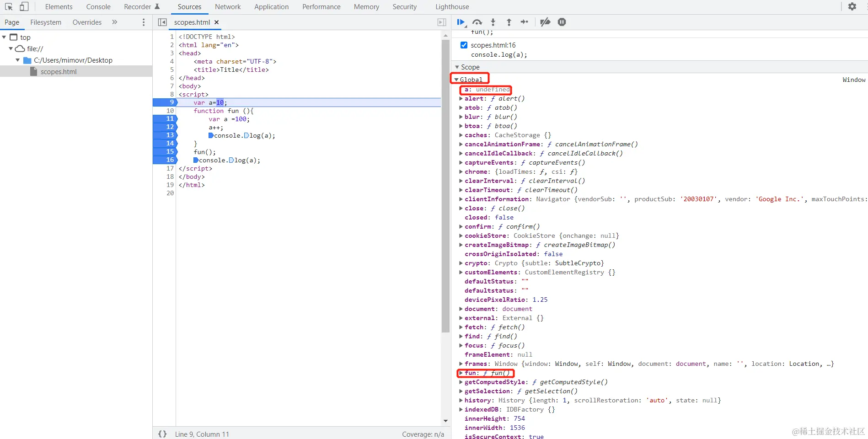Click the inline breakpoint marker before console on line 16

coord(196,160)
